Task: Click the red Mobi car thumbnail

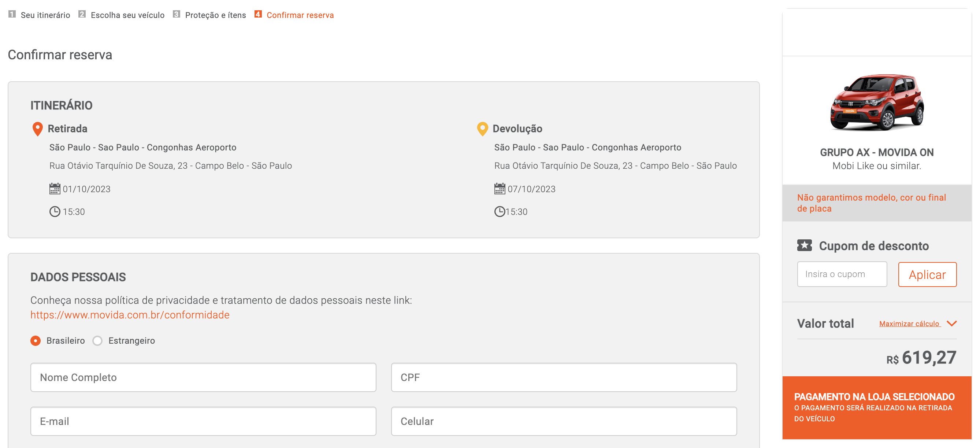Action: pyautogui.click(x=876, y=103)
